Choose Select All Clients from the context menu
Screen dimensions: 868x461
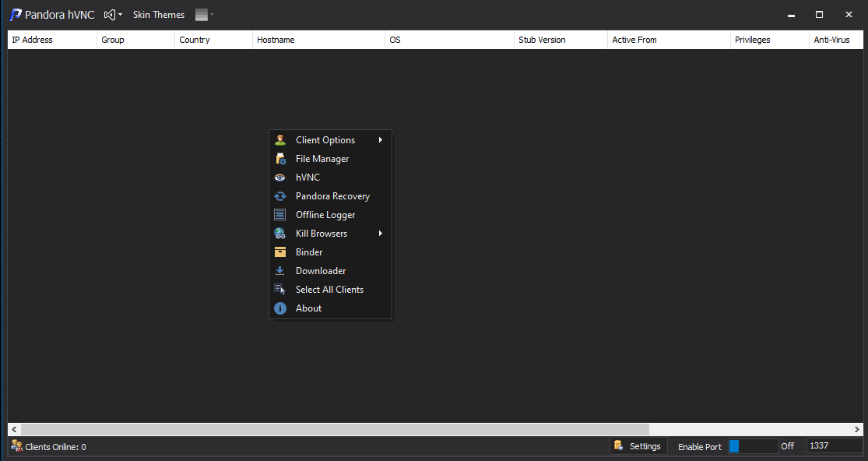coord(331,290)
